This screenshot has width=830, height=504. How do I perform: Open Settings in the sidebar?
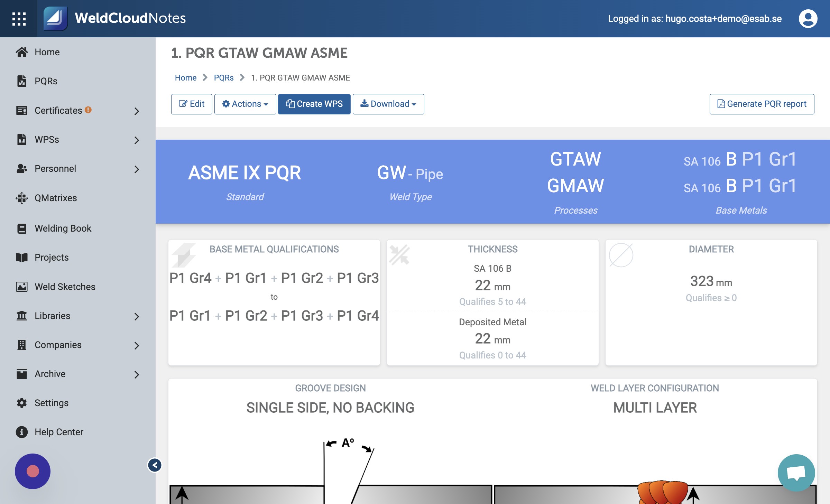(x=52, y=403)
